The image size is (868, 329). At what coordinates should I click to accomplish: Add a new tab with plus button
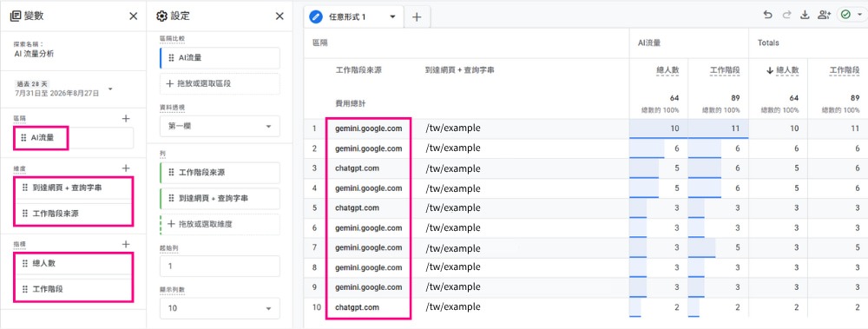coord(417,17)
